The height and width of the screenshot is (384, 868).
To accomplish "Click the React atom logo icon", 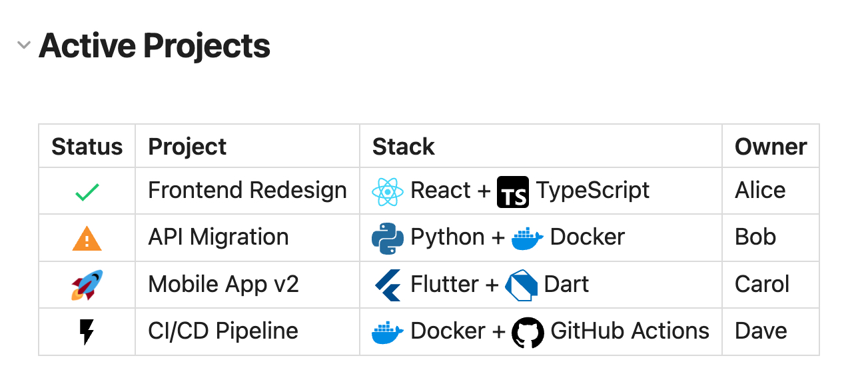I will click(x=388, y=193).
